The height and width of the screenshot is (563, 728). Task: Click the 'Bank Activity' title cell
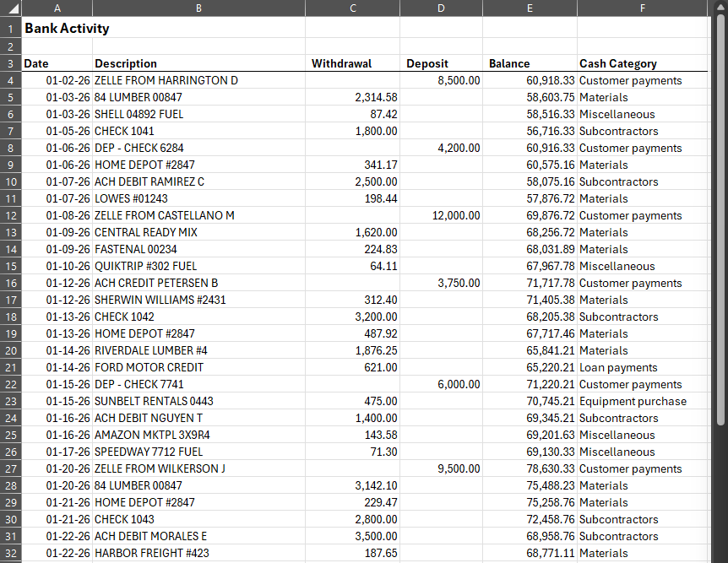click(x=57, y=29)
